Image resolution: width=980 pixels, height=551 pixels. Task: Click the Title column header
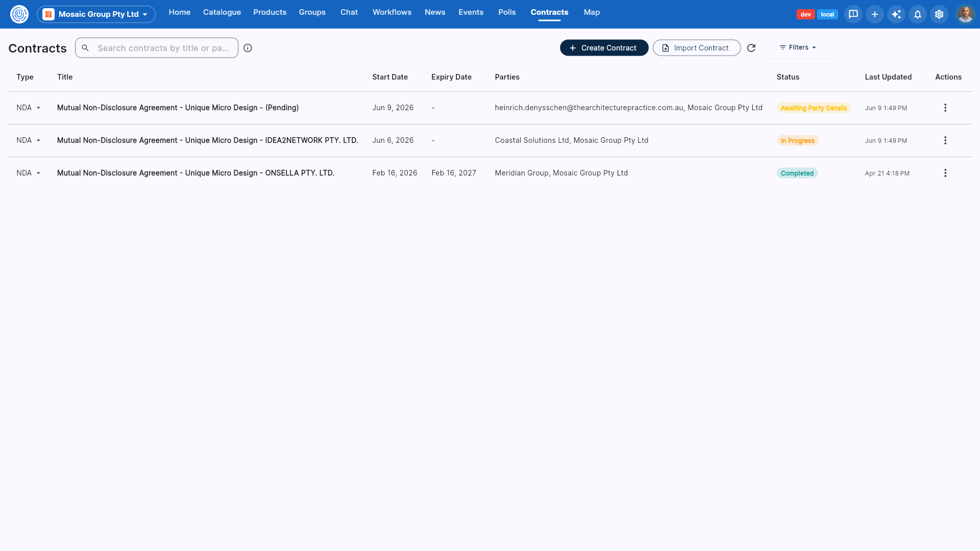pyautogui.click(x=65, y=77)
